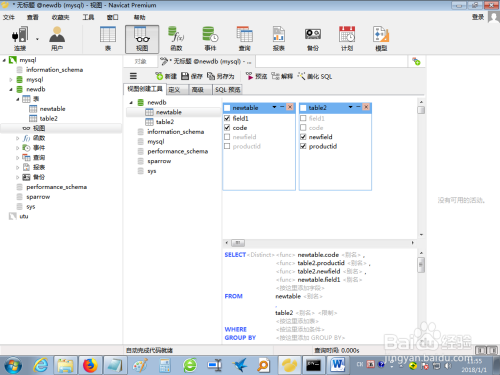Click the horizontal scrollbar thumb under diagram

[x=238, y=243]
